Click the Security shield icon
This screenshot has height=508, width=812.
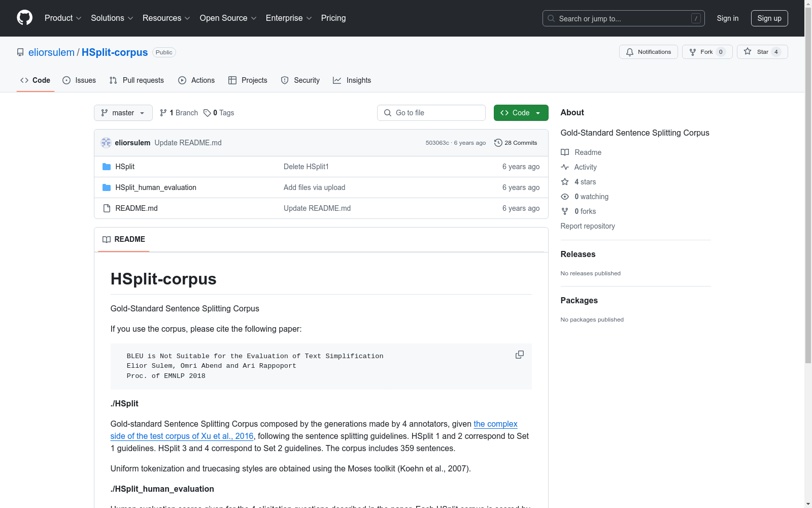pos(285,80)
